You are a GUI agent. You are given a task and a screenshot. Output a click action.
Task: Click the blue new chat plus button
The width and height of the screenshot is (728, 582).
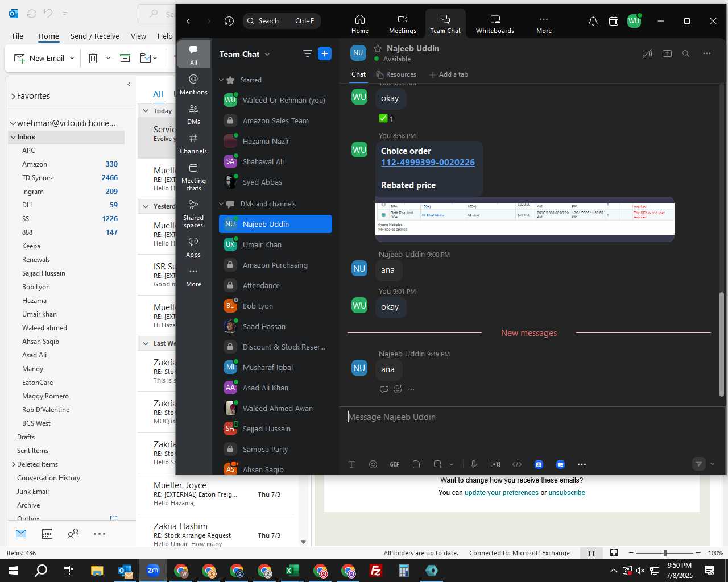click(325, 53)
